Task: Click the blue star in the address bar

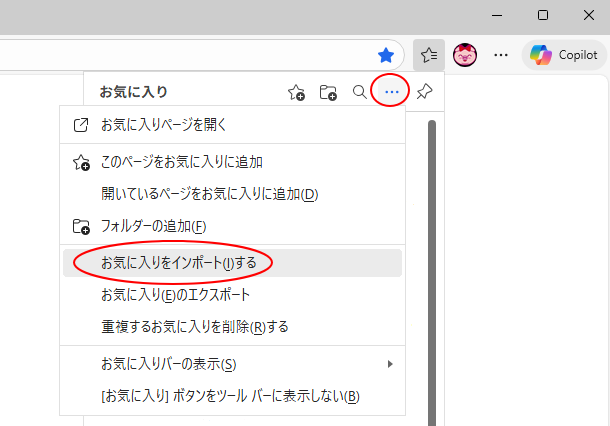Action: coord(386,55)
